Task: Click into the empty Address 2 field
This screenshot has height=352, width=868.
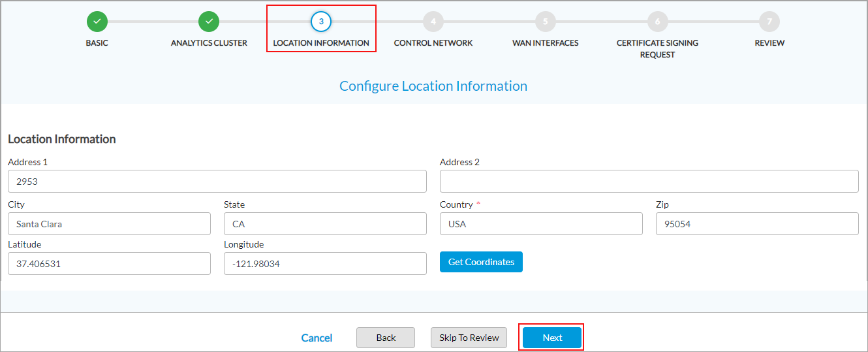Action: click(x=649, y=182)
